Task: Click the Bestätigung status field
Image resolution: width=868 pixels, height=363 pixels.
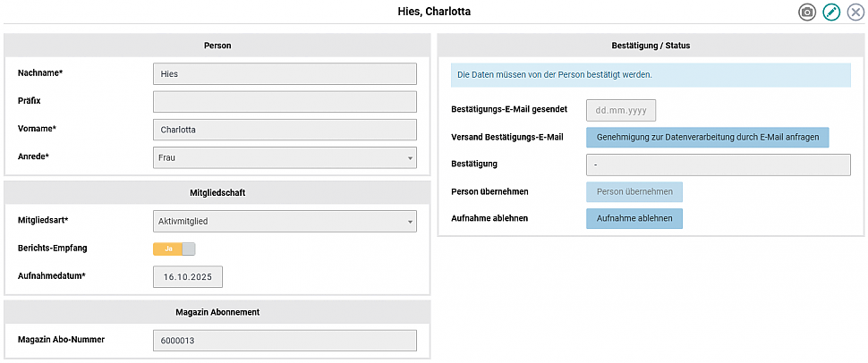Action: pos(718,165)
